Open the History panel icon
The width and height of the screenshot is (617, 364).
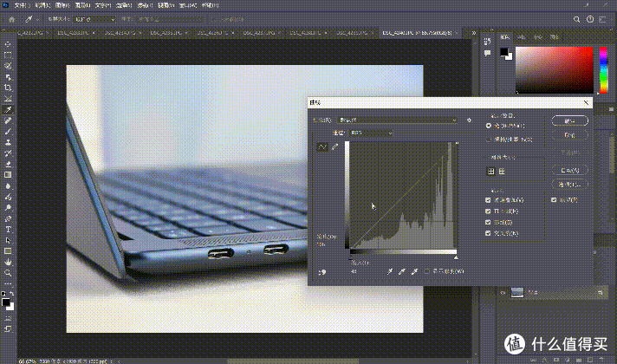click(488, 42)
